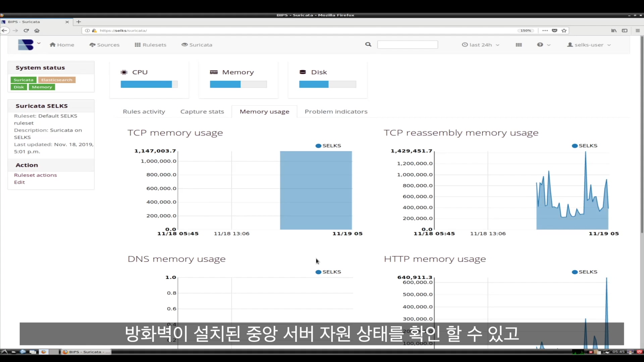Expand the logo dropdown caret
This screenshot has height=362, width=644.
[x=39, y=43]
